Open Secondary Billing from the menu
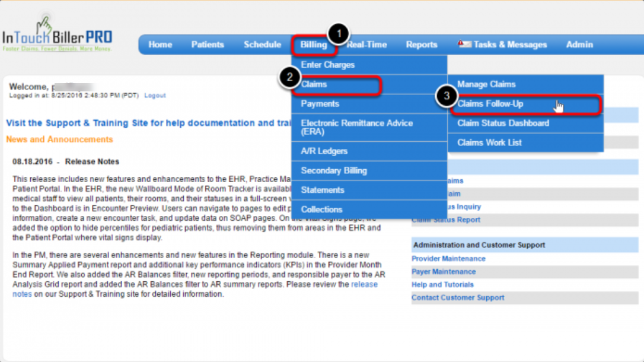This screenshot has height=362, width=644. click(x=334, y=171)
